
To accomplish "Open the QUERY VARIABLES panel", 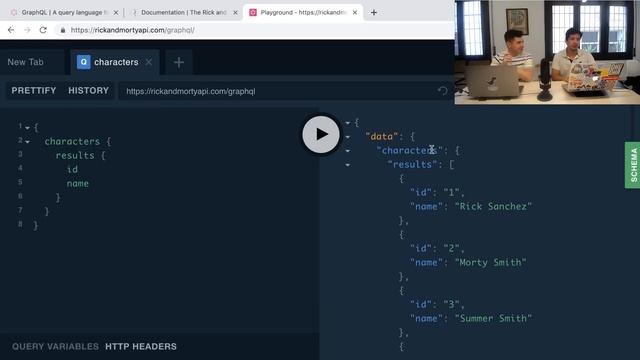I will click(55, 347).
